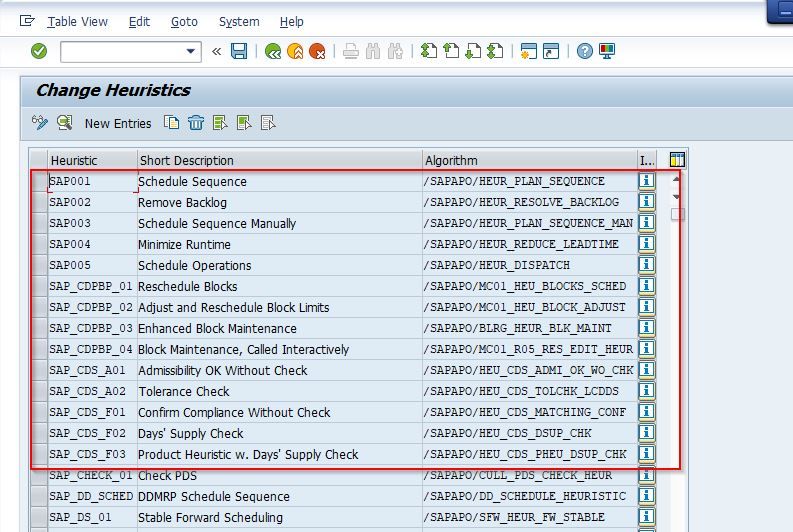Click the Deselect All icon
The height and width of the screenshot is (532, 793).
point(268,123)
